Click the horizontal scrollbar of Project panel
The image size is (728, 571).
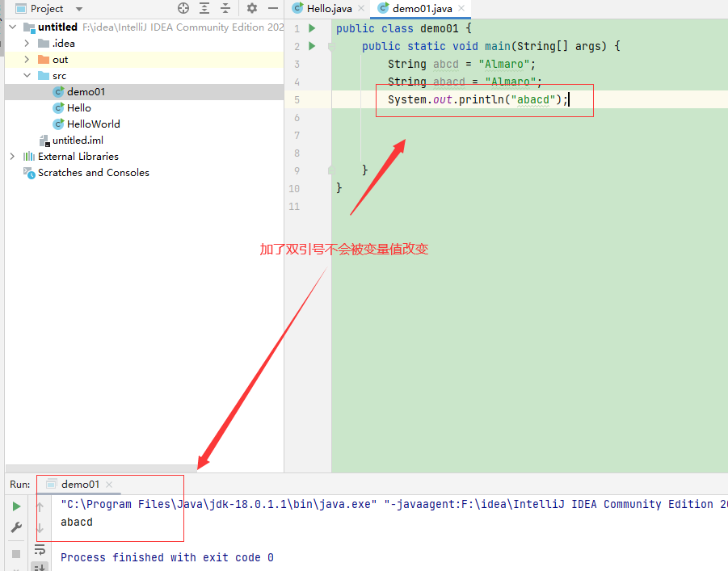(x=101, y=468)
